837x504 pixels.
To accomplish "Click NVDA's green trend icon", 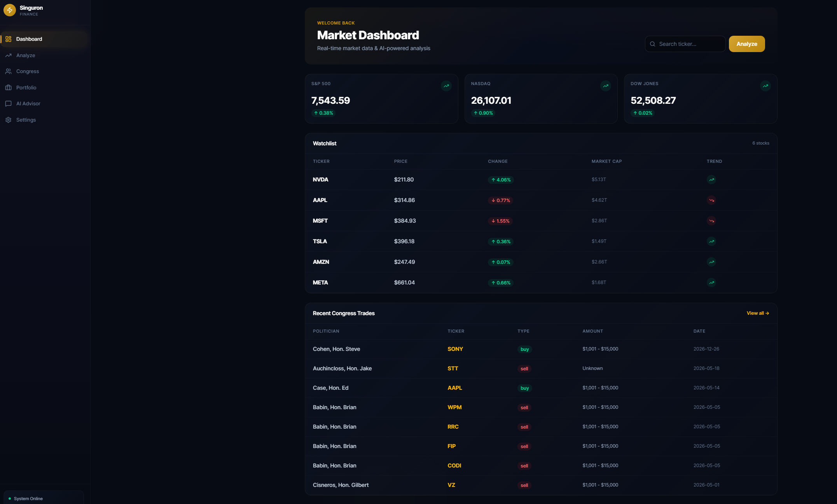I will pyautogui.click(x=711, y=180).
